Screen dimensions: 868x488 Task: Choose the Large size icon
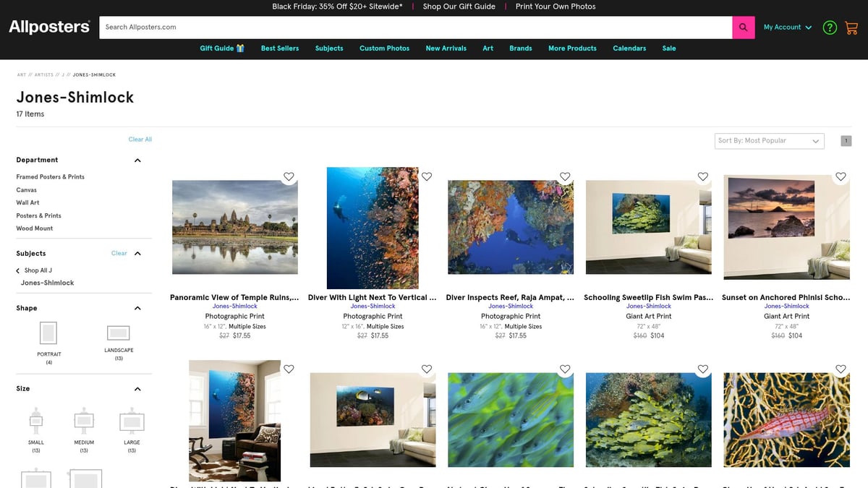click(x=132, y=421)
